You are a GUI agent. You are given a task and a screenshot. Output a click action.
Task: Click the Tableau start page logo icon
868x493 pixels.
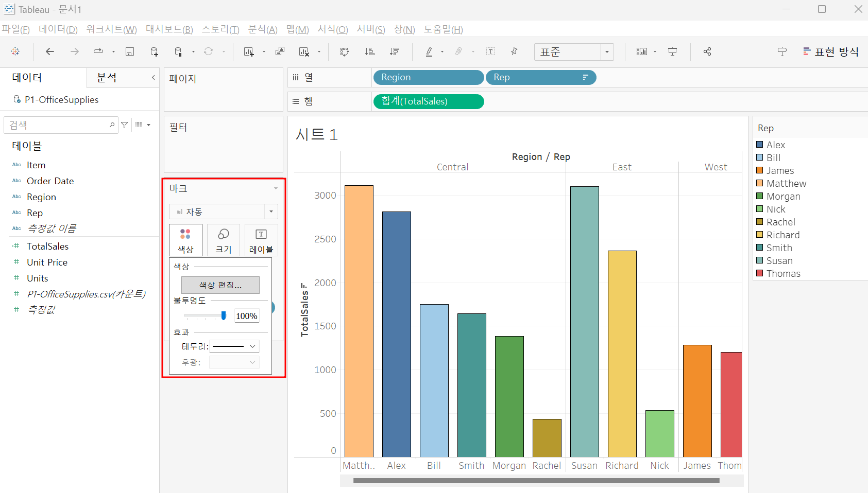15,51
